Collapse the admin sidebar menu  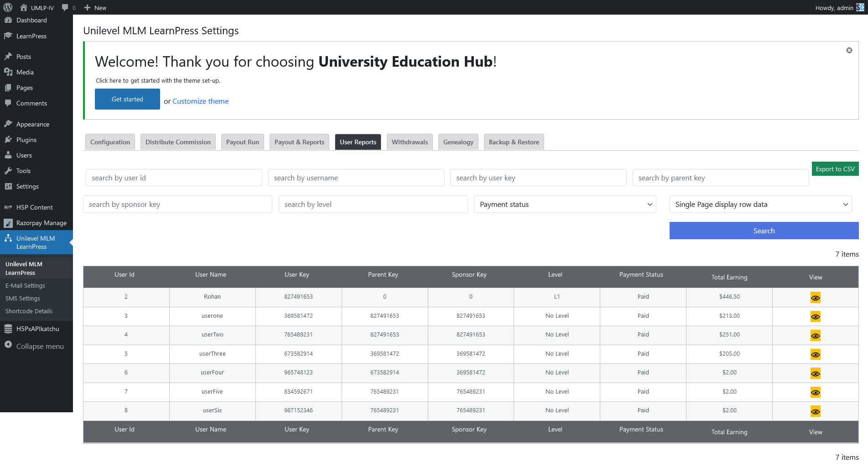pos(39,346)
